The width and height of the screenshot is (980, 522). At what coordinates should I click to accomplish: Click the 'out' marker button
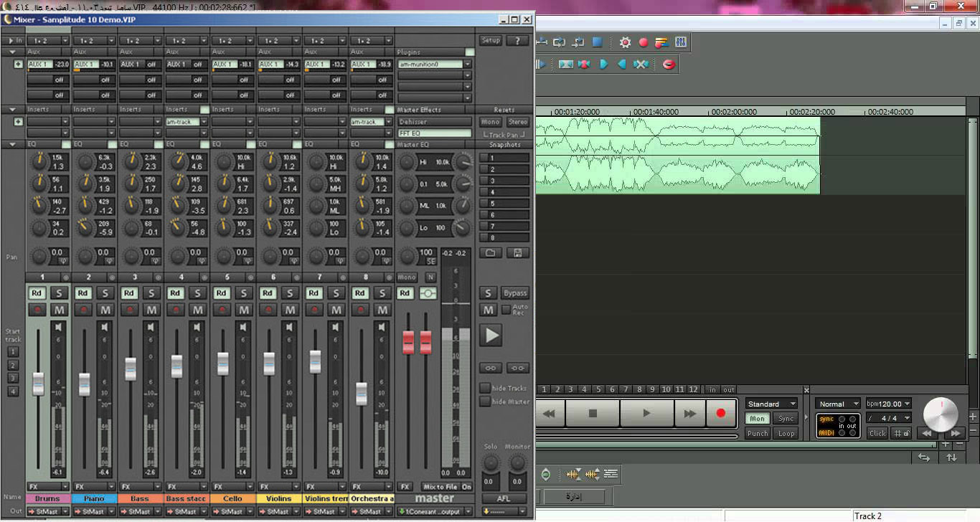(728, 389)
